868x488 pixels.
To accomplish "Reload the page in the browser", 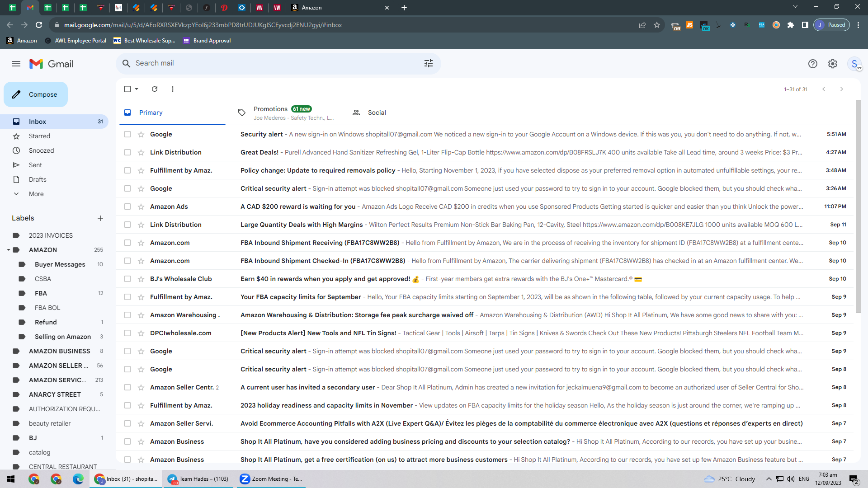I will [x=39, y=25].
